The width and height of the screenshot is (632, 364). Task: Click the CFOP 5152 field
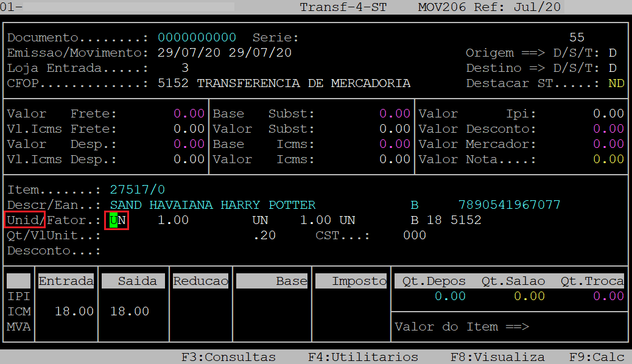tap(173, 83)
